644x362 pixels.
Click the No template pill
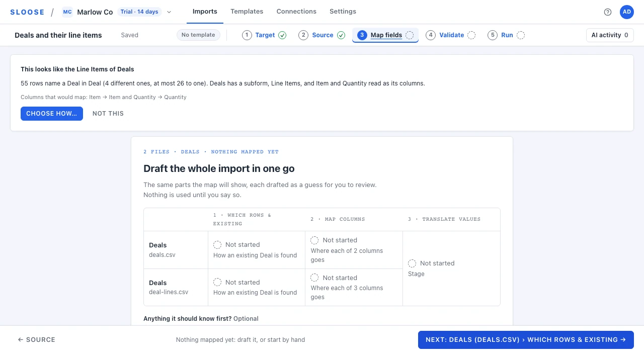198,35
